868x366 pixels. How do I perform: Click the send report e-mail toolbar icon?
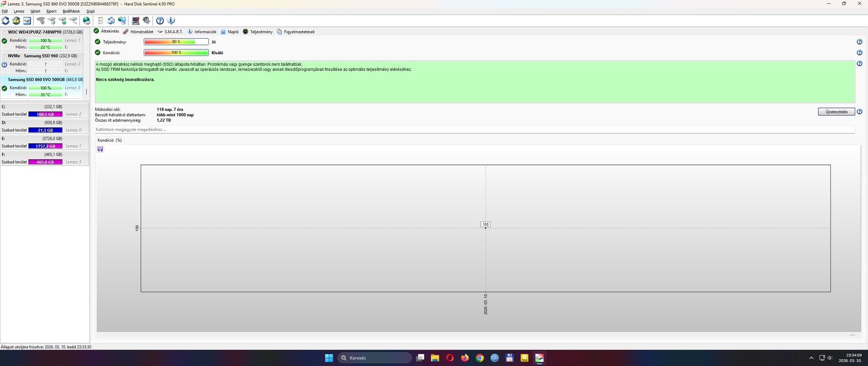pyautogui.click(x=111, y=20)
